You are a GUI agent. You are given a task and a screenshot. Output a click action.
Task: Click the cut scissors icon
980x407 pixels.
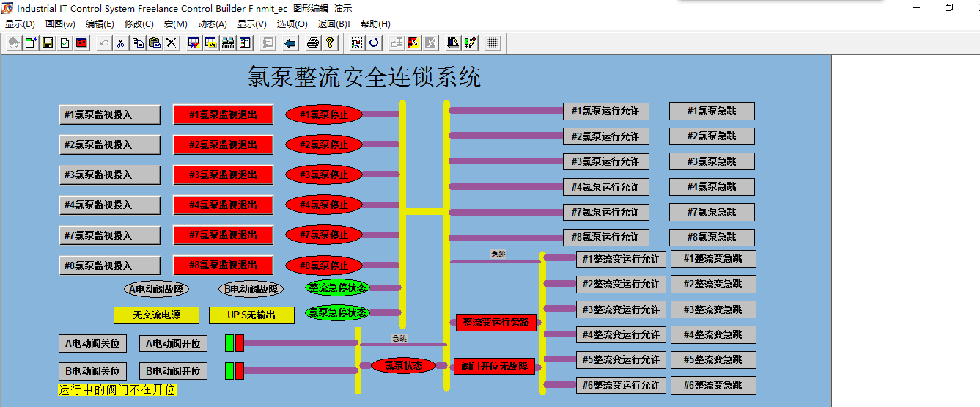coord(121,43)
